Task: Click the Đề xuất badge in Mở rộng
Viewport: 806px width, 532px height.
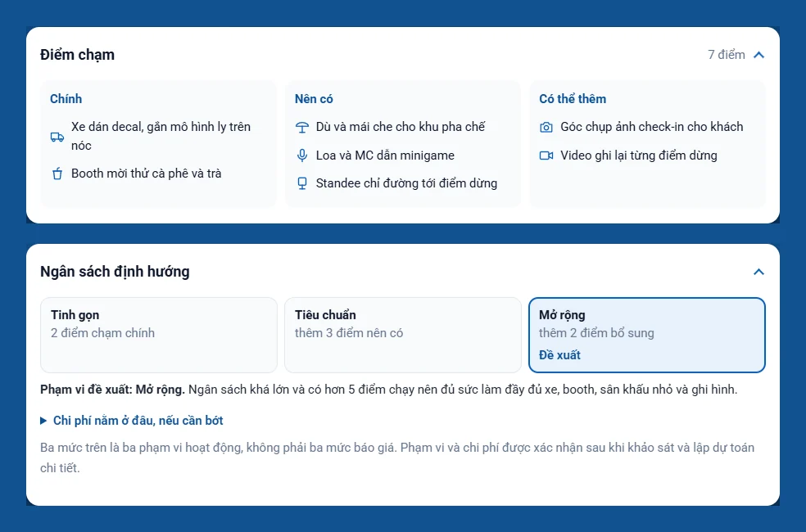Action: coord(559,355)
